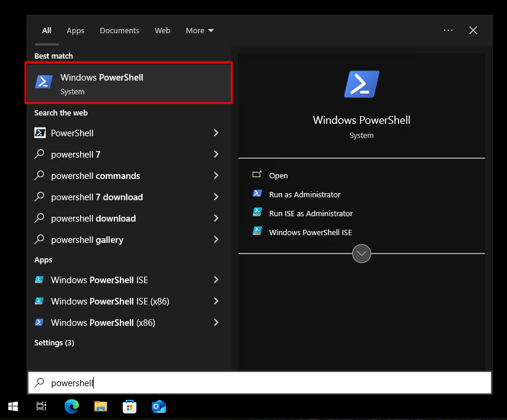
Task: Open the three-dot options menu
Action: (448, 30)
